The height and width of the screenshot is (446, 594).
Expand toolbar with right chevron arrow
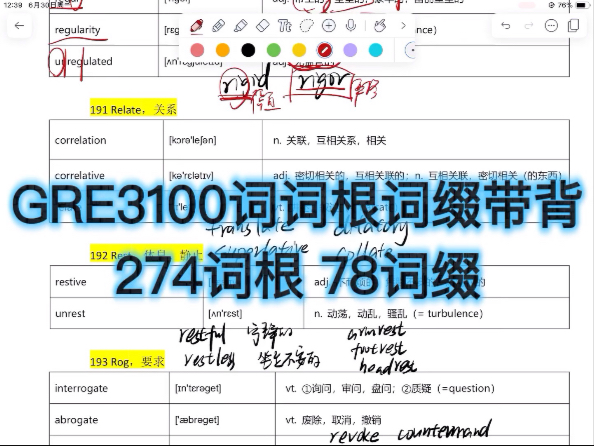403,26
